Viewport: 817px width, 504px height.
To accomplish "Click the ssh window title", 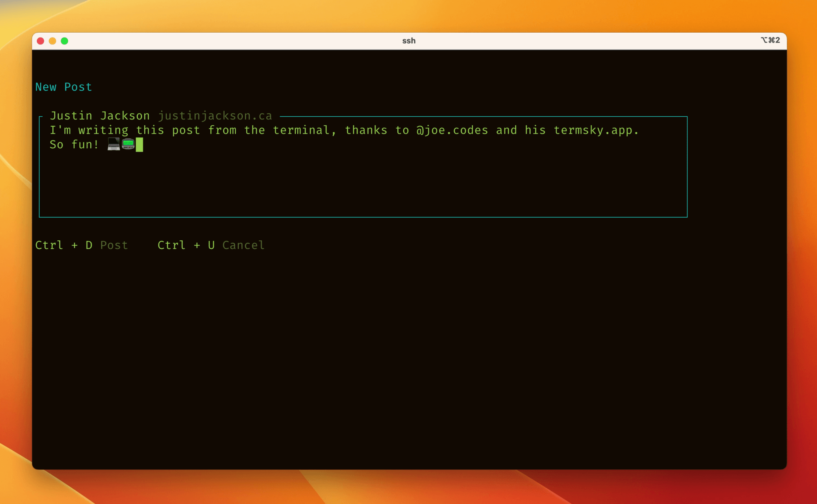I will (409, 41).
